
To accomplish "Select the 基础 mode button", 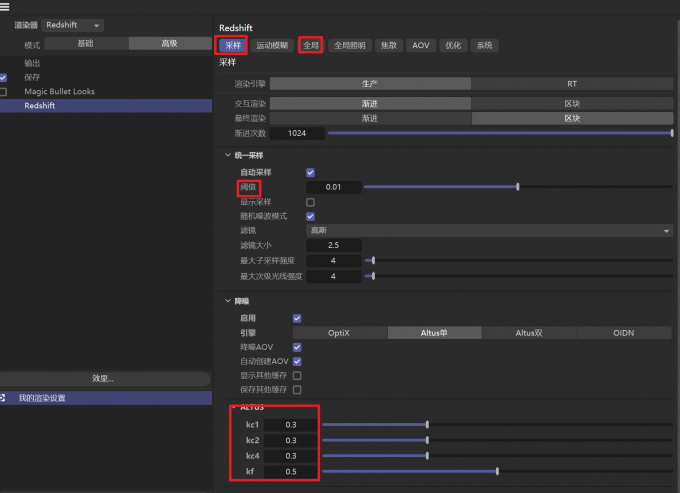I will [86, 43].
